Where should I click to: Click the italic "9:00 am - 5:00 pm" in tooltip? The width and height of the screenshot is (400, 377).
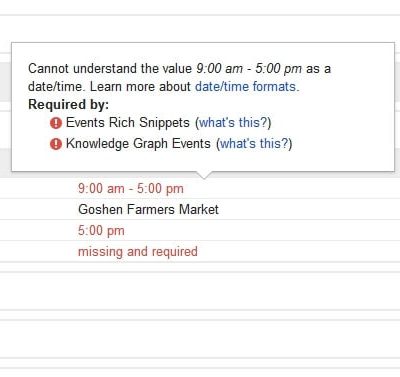[x=249, y=69]
